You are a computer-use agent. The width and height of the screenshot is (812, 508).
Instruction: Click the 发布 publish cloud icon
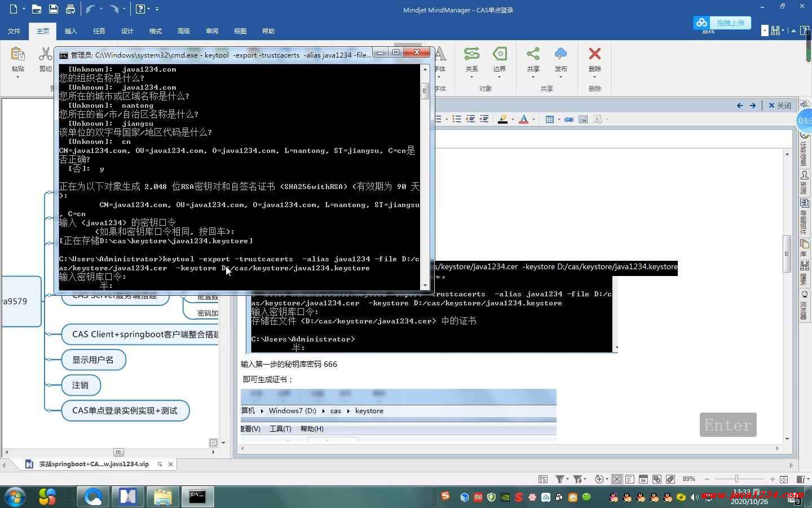point(561,54)
